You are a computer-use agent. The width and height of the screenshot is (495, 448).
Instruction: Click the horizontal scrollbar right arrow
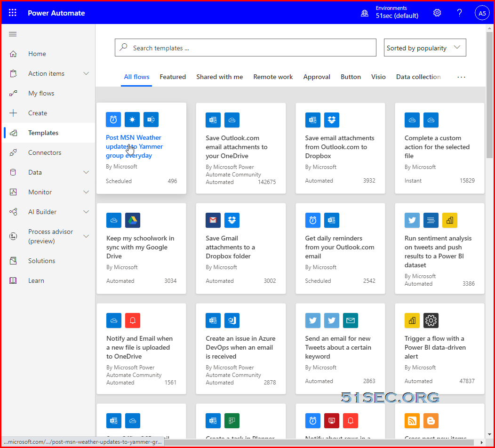pos(481,442)
